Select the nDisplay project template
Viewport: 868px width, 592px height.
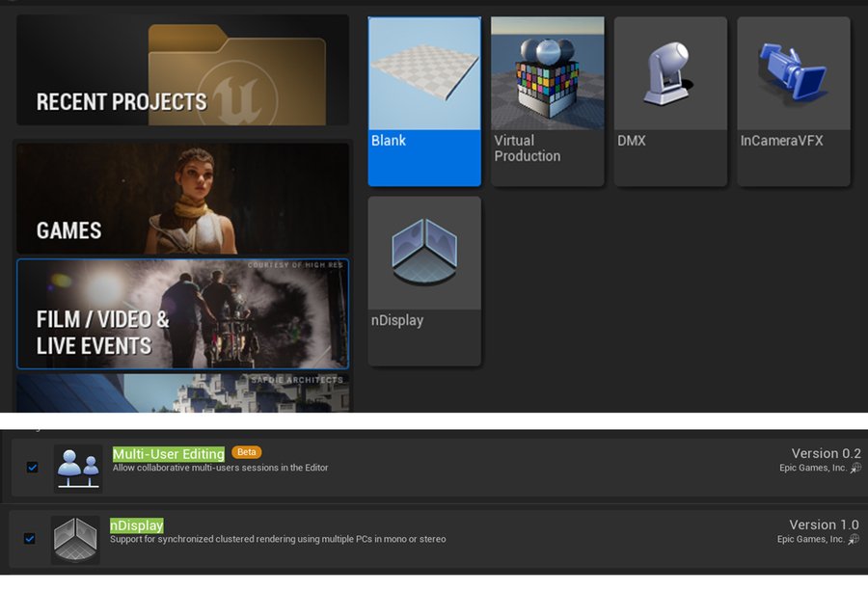(x=424, y=282)
